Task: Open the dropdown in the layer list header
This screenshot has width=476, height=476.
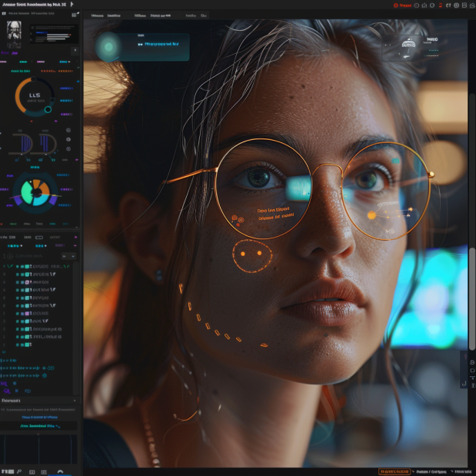Action: pyautogui.click(x=68, y=255)
